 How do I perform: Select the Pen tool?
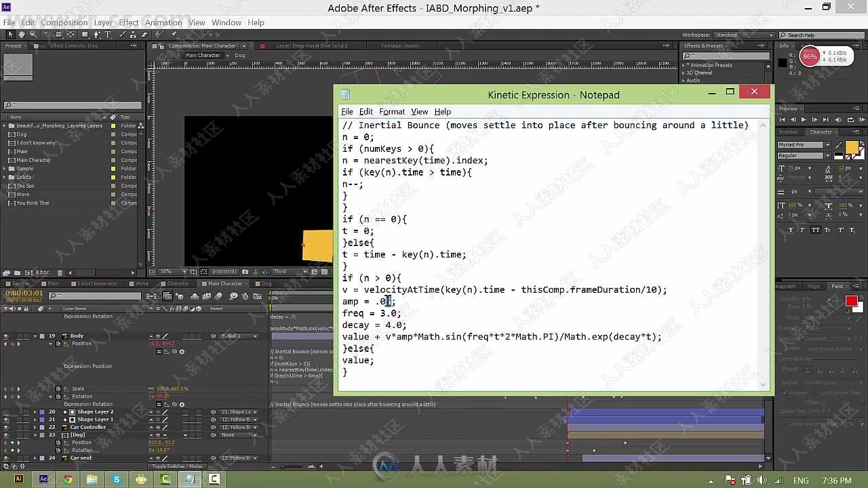[97, 34]
